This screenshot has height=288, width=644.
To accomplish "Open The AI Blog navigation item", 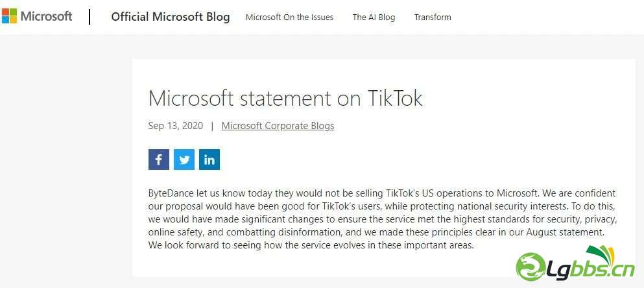I will [x=374, y=18].
